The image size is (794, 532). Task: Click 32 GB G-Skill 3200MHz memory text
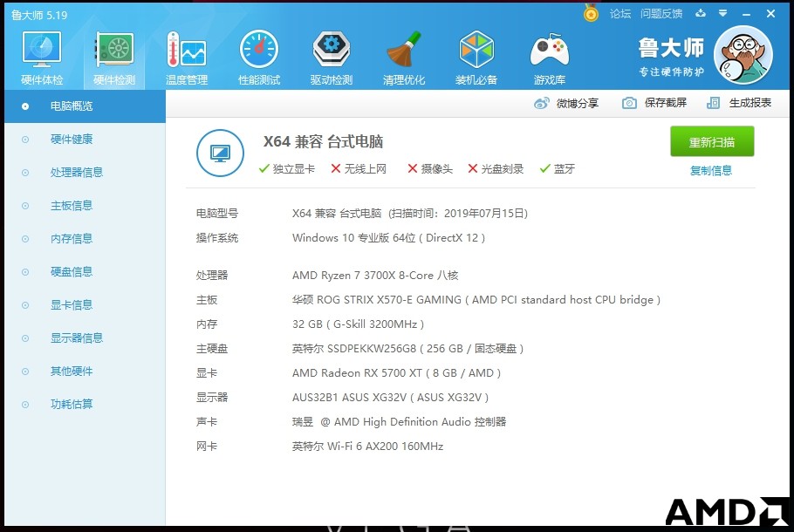click(x=358, y=324)
